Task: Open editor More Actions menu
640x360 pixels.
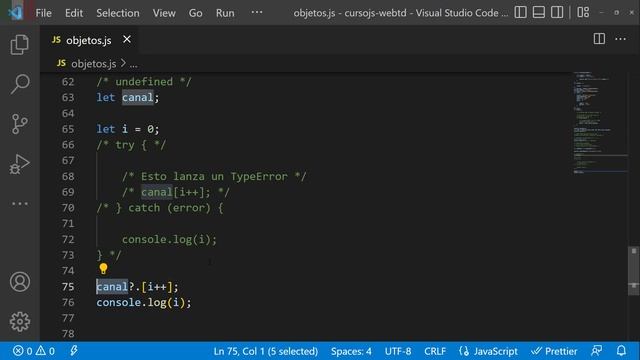Action: tap(620, 39)
